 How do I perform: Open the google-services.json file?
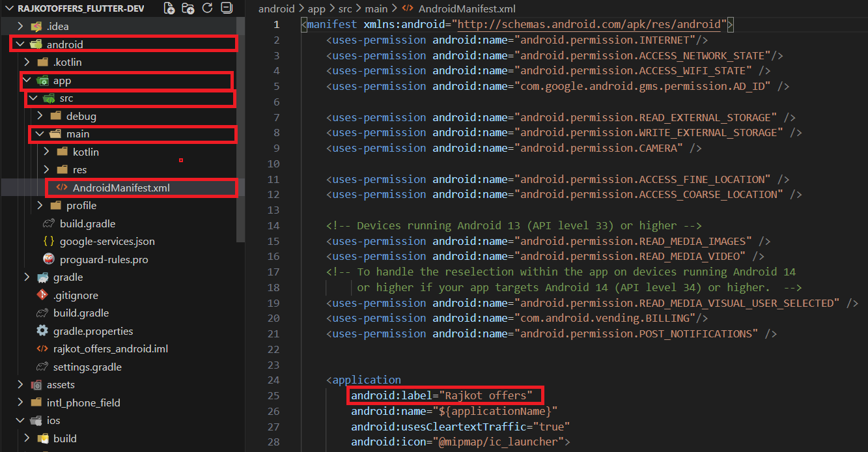point(107,241)
